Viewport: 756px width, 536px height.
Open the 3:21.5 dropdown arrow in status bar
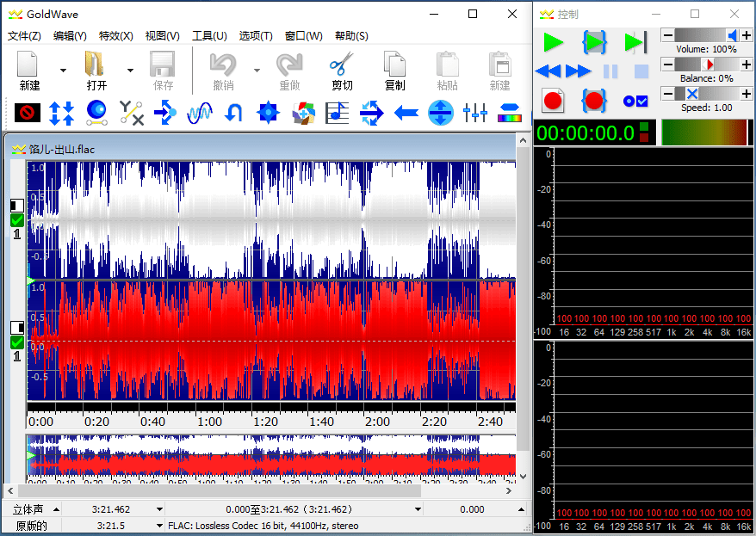[x=159, y=526]
